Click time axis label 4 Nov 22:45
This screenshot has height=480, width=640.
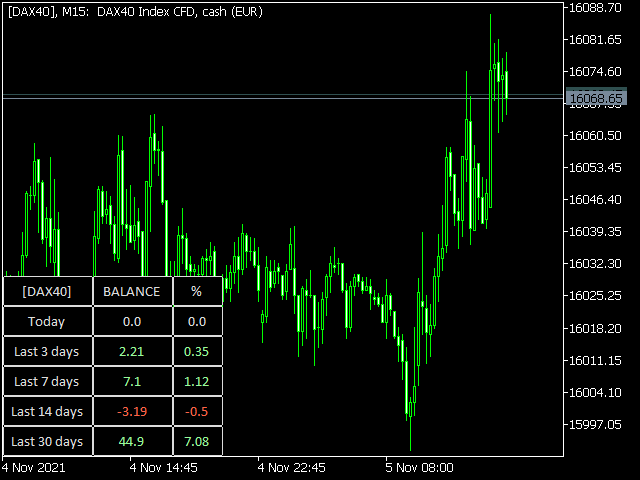(x=291, y=467)
